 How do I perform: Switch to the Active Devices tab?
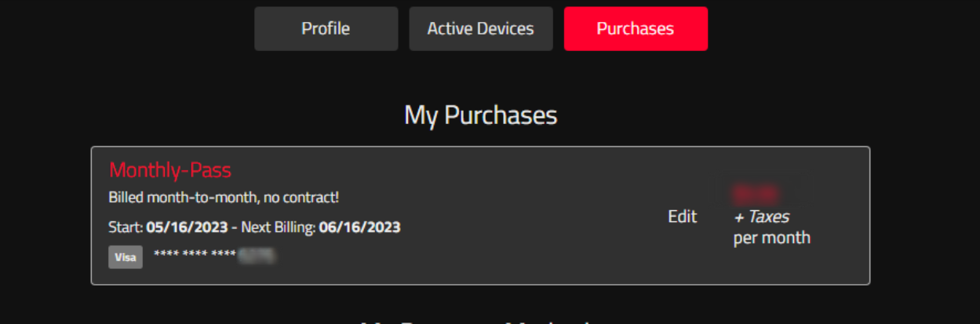point(480,29)
